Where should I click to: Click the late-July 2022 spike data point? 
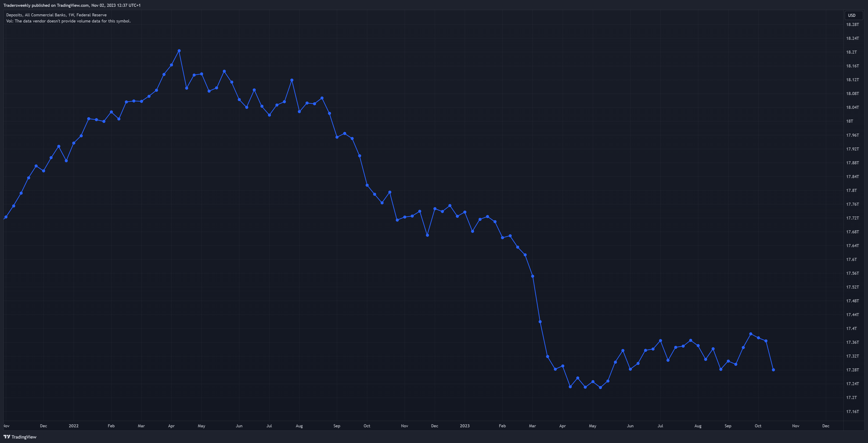point(292,80)
